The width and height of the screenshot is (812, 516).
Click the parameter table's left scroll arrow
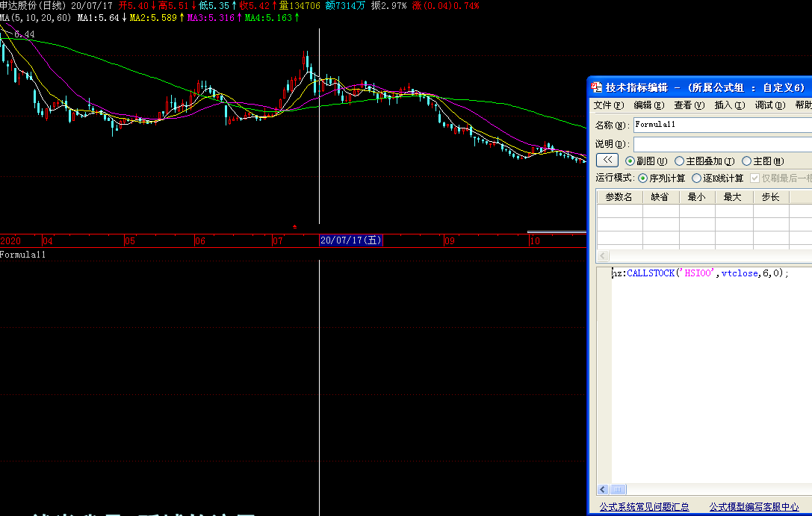click(603, 255)
